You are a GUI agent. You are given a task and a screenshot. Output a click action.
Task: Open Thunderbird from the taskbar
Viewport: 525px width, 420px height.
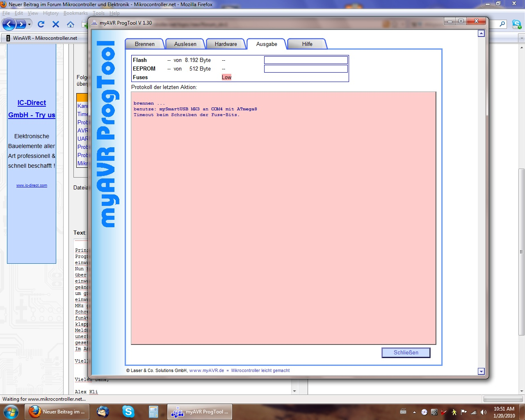point(103,412)
